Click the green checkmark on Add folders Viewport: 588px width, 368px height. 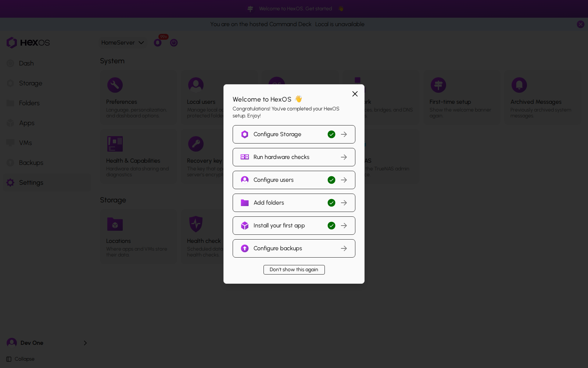331,203
